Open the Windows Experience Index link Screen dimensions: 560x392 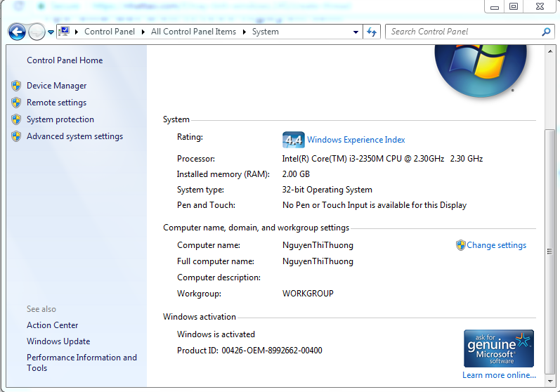356,140
